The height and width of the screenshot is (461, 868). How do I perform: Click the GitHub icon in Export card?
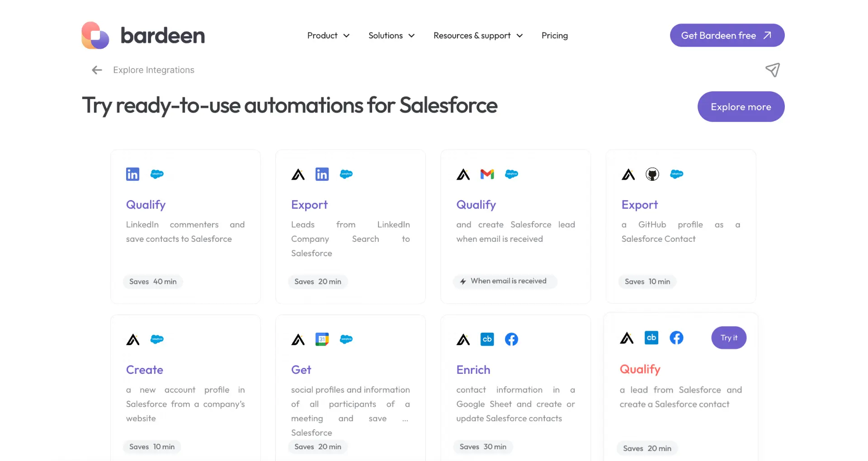652,174
